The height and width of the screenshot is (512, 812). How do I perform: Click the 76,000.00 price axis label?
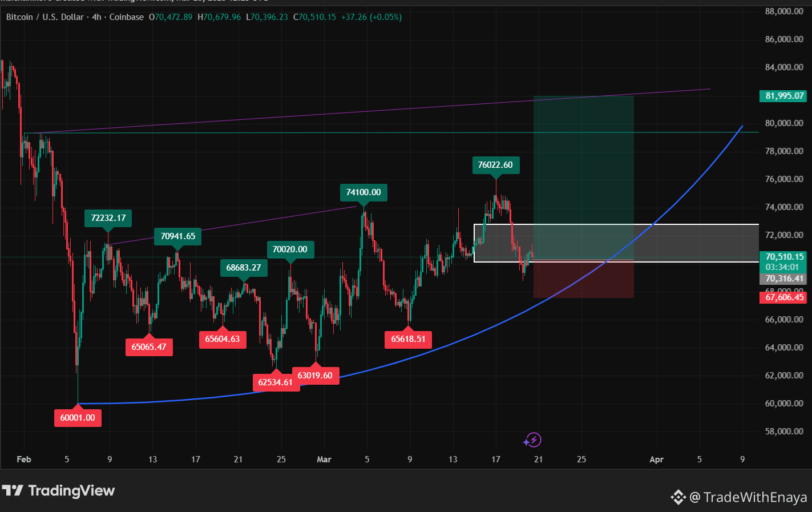[x=784, y=179]
